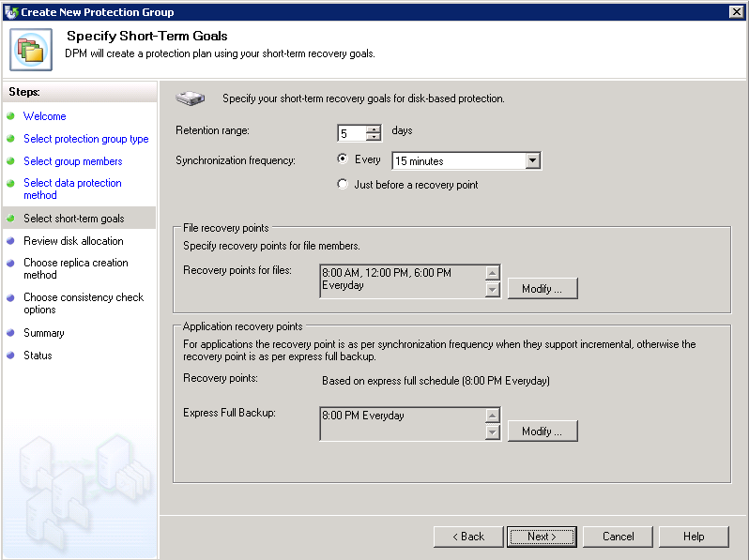Click the DPM title bar application icon
This screenshot has width=749, height=560.
tap(11, 11)
